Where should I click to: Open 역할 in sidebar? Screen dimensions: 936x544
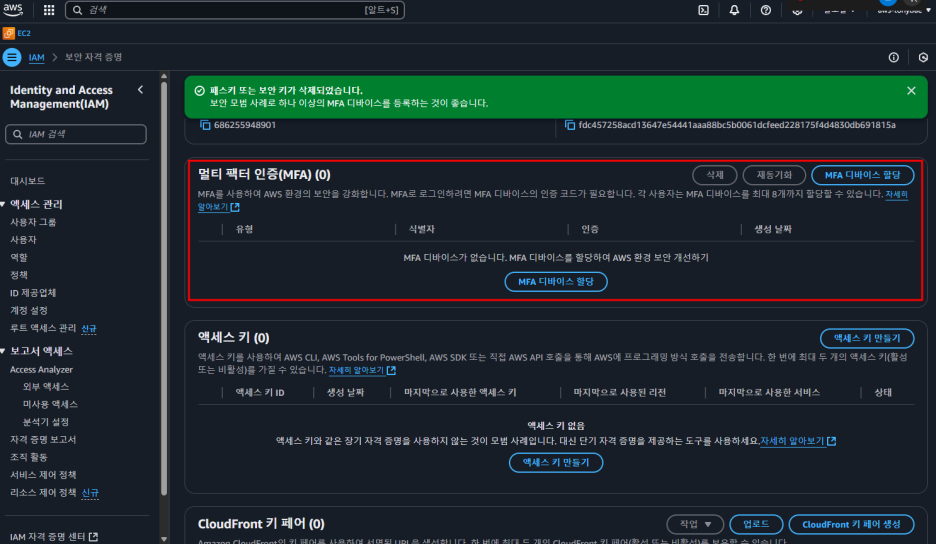pos(19,257)
